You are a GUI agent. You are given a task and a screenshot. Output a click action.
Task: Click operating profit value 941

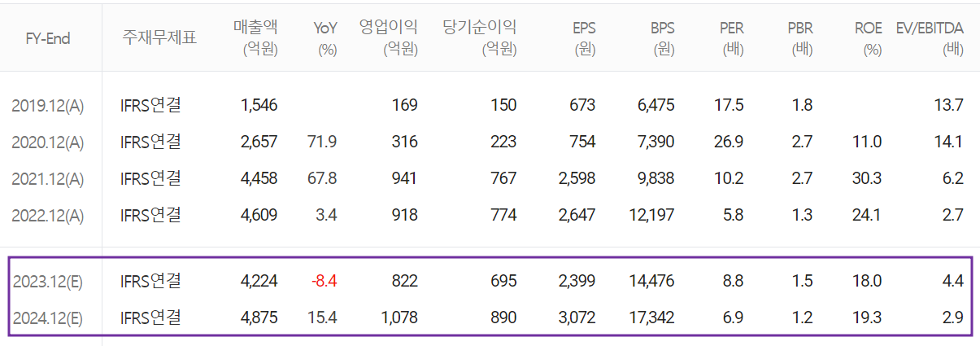coord(404,178)
